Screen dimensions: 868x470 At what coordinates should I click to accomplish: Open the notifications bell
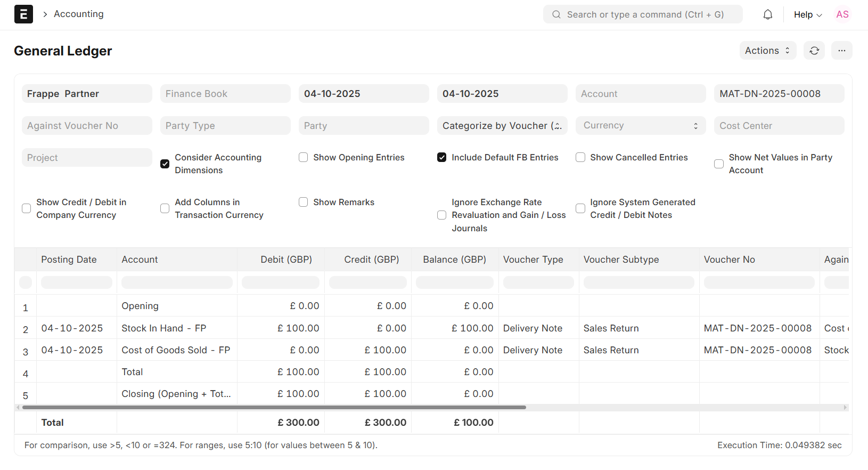click(x=767, y=14)
